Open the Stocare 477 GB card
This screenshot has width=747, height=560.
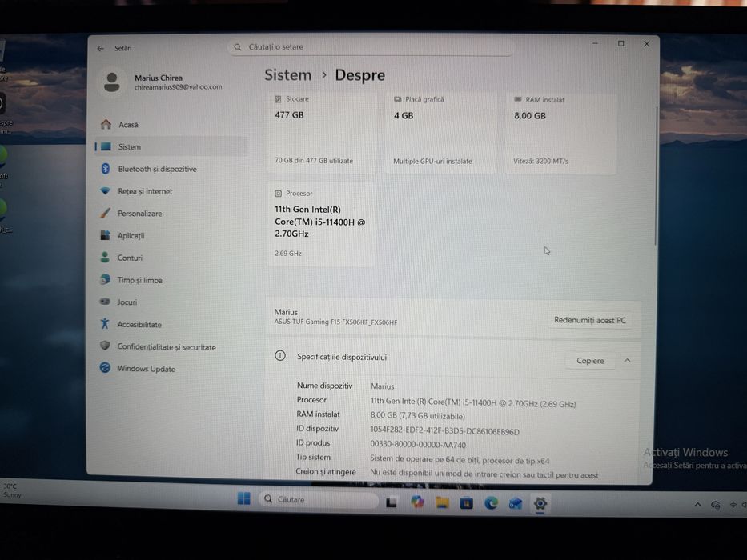[321, 133]
